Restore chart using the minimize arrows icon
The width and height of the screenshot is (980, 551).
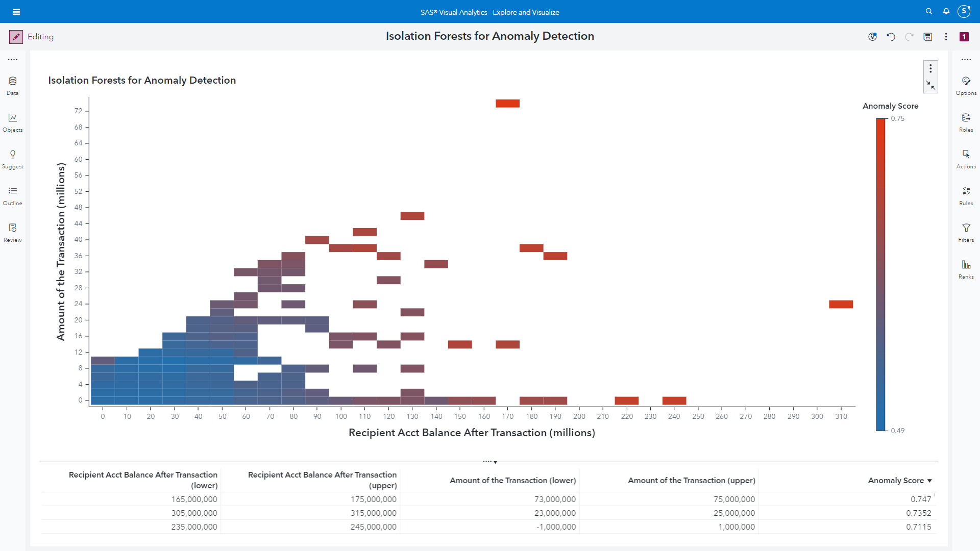click(930, 85)
